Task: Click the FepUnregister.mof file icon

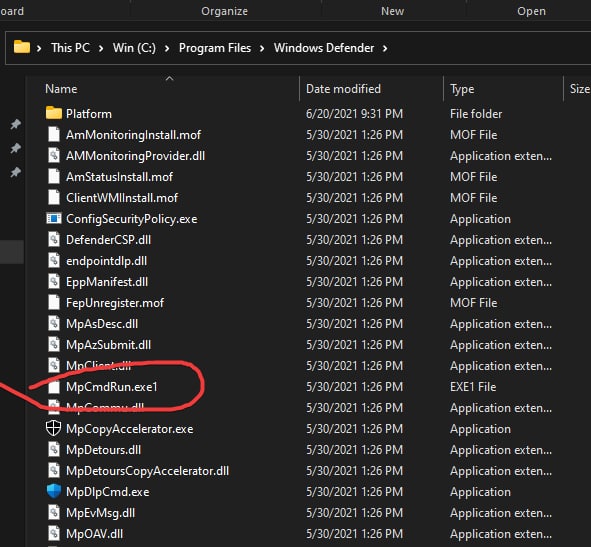Action: coord(54,302)
